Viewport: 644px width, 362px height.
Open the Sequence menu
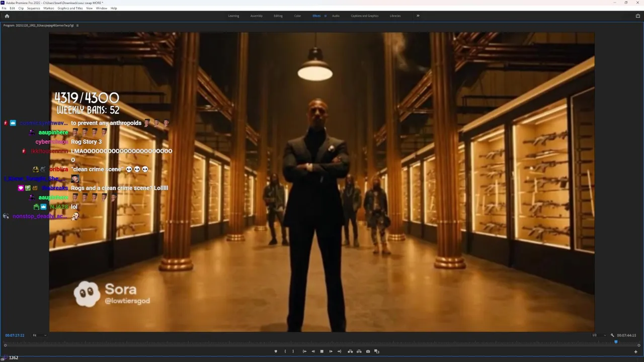click(34, 9)
